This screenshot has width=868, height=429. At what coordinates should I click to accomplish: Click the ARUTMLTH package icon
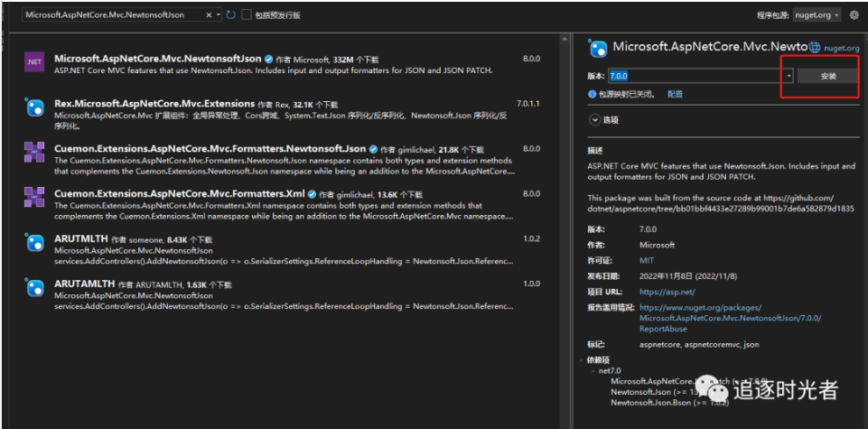[34, 242]
